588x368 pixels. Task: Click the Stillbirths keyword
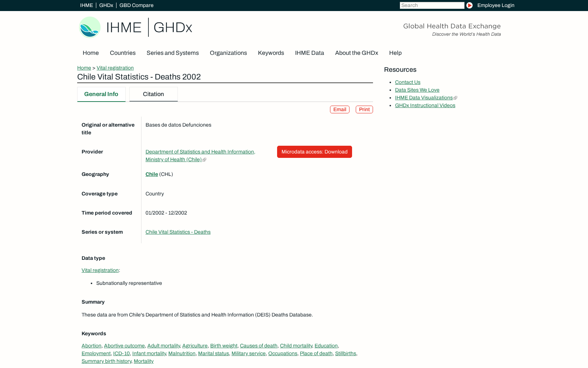345,354
